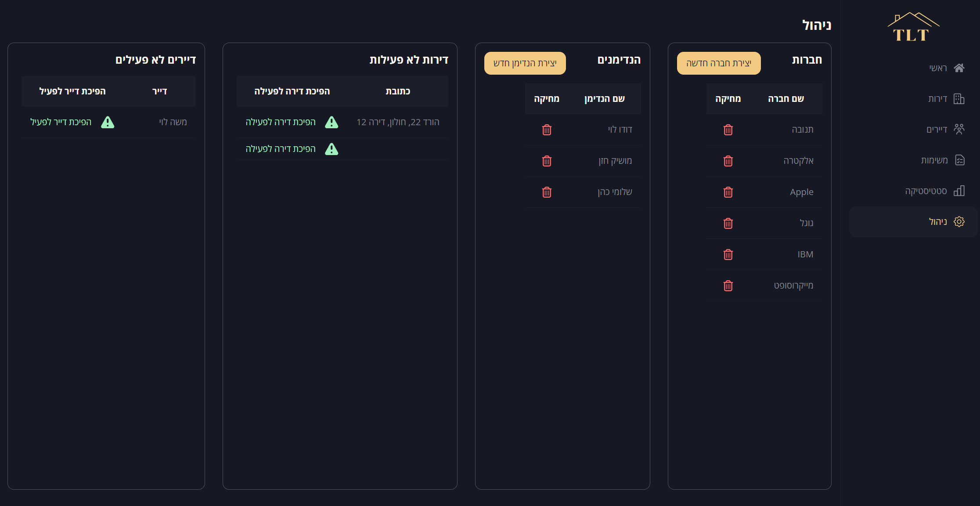Click the כתובת column header
Screen dimensions: 980x506
(398, 91)
